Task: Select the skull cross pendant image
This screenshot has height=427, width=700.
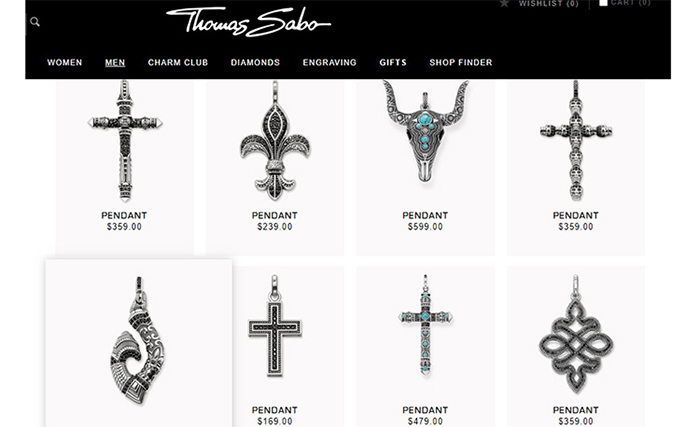Action: 576,140
